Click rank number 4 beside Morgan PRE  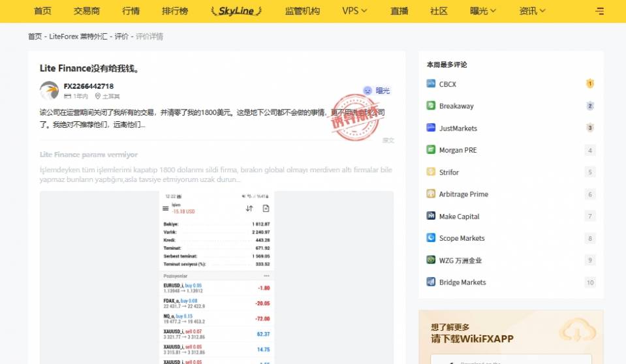[x=590, y=151]
